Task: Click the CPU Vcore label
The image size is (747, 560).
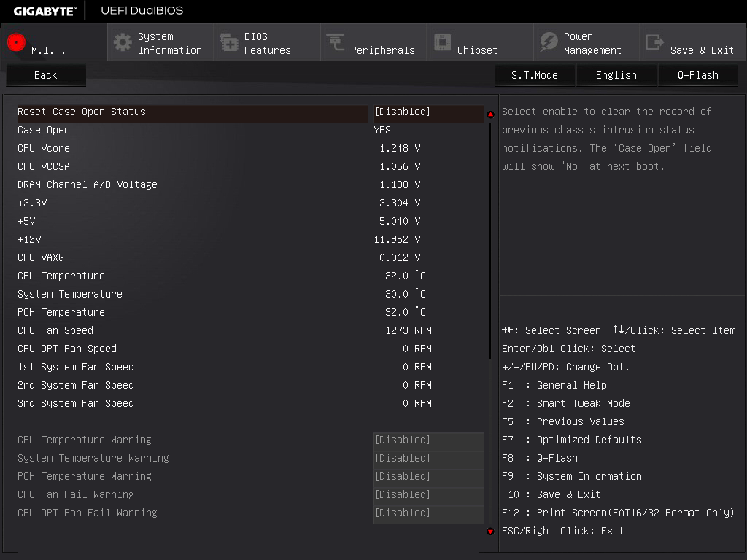Action: click(x=44, y=148)
